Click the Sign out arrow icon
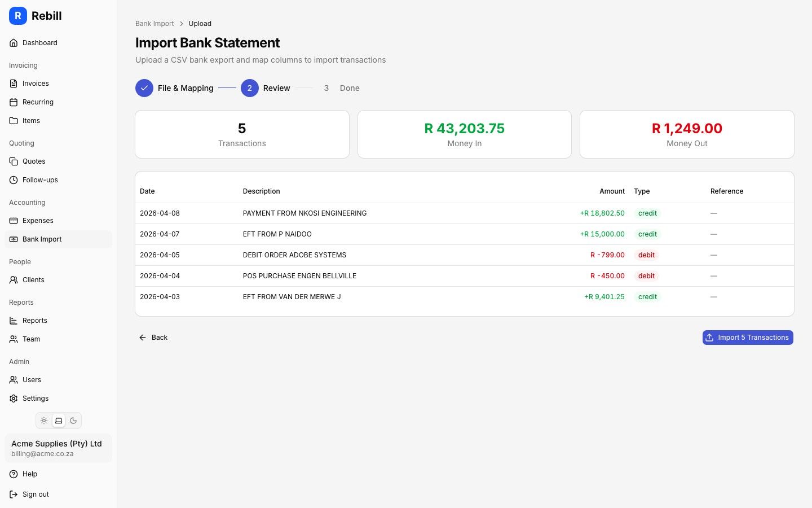Viewport: 812px width, 508px height. coord(14,494)
